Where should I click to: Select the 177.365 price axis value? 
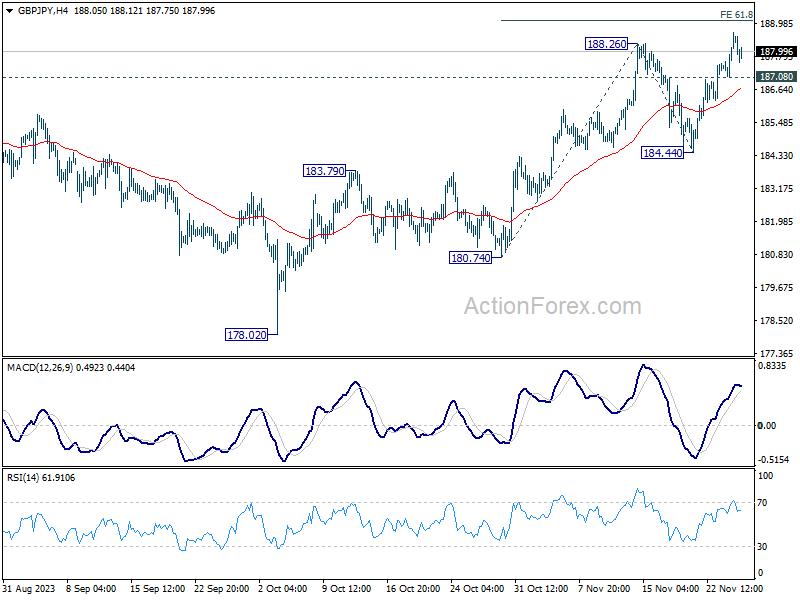point(777,353)
